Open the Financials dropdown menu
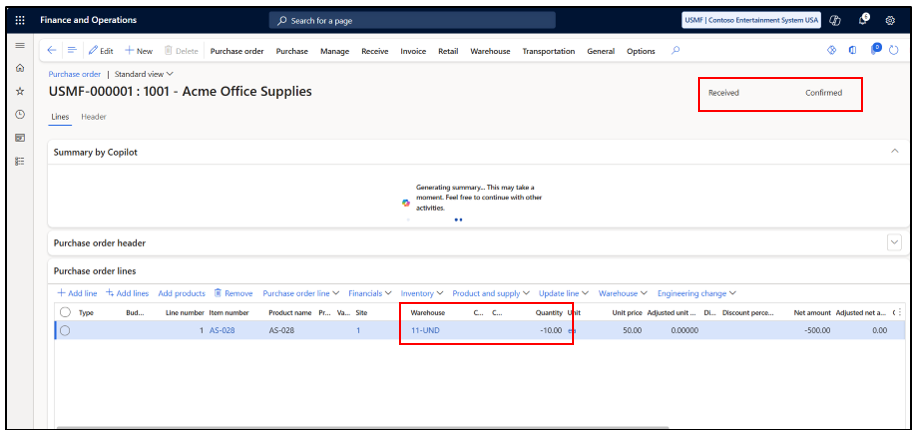 click(x=370, y=293)
